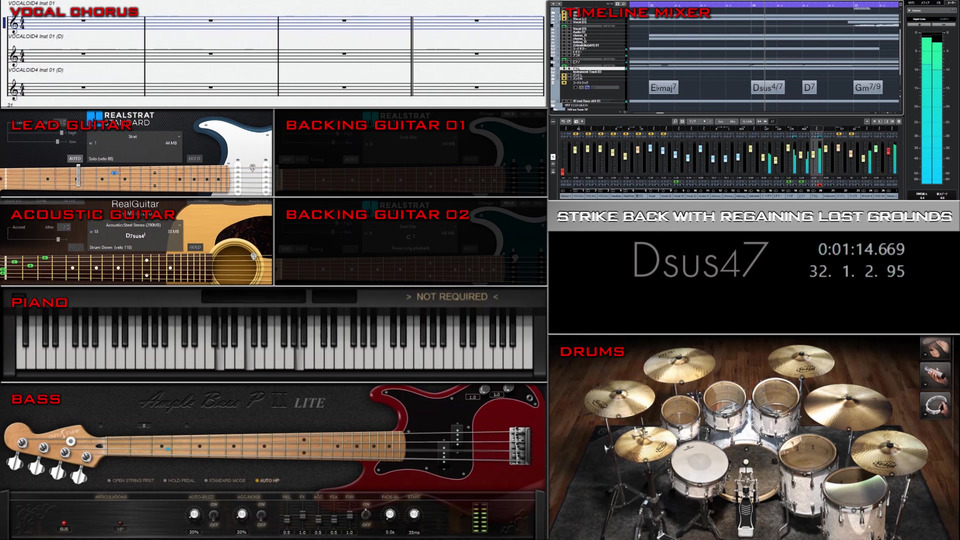Open the Acoustic Steel Stereo patch dropdown

click(x=135, y=225)
